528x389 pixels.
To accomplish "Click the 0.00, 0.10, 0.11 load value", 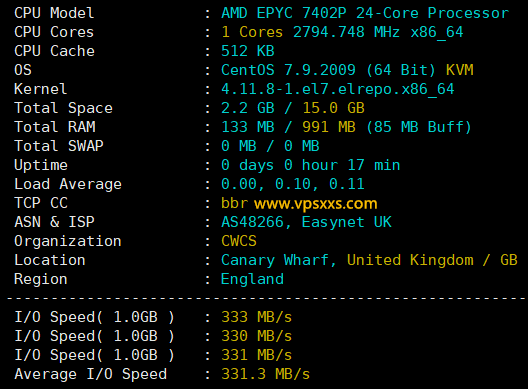I will [x=293, y=184].
